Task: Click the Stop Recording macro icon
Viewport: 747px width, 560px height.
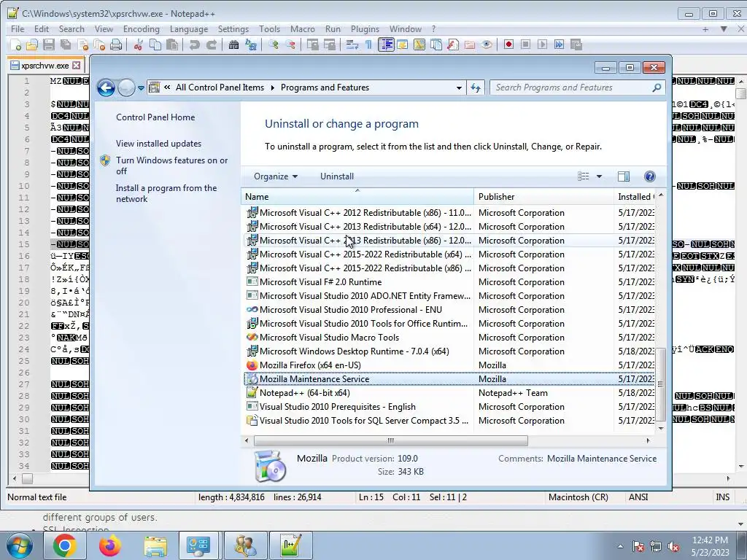Action: (x=525, y=44)
